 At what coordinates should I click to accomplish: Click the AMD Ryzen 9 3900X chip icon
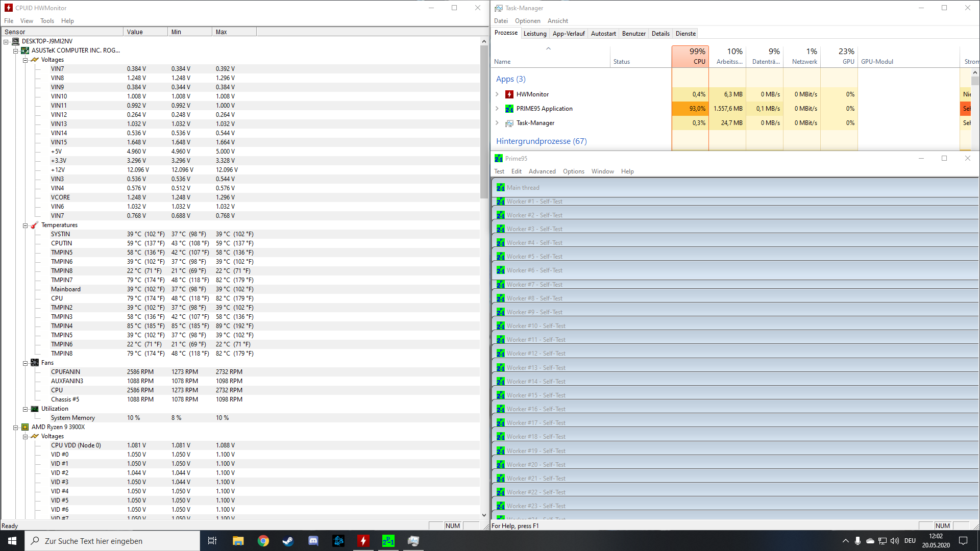24,427
